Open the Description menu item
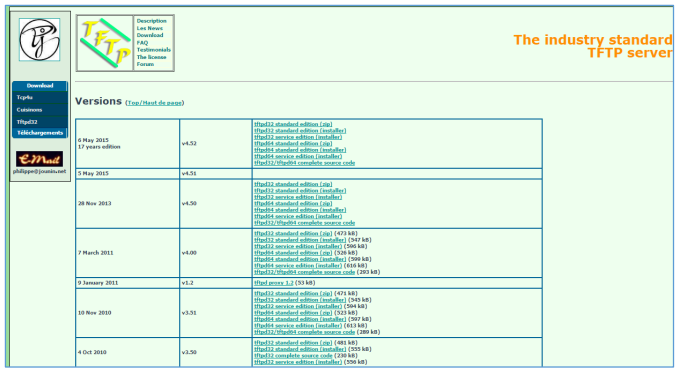 tap(151, 21)
